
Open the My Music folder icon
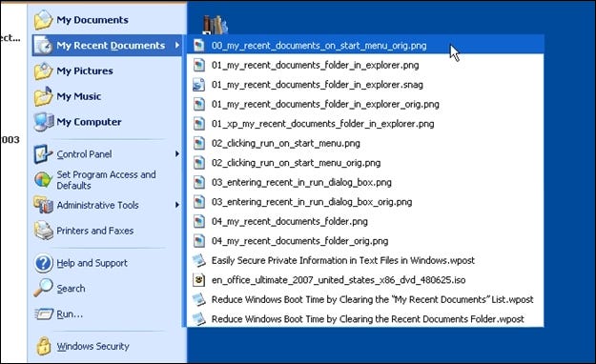pyautogui.click(x=43, y=96)
